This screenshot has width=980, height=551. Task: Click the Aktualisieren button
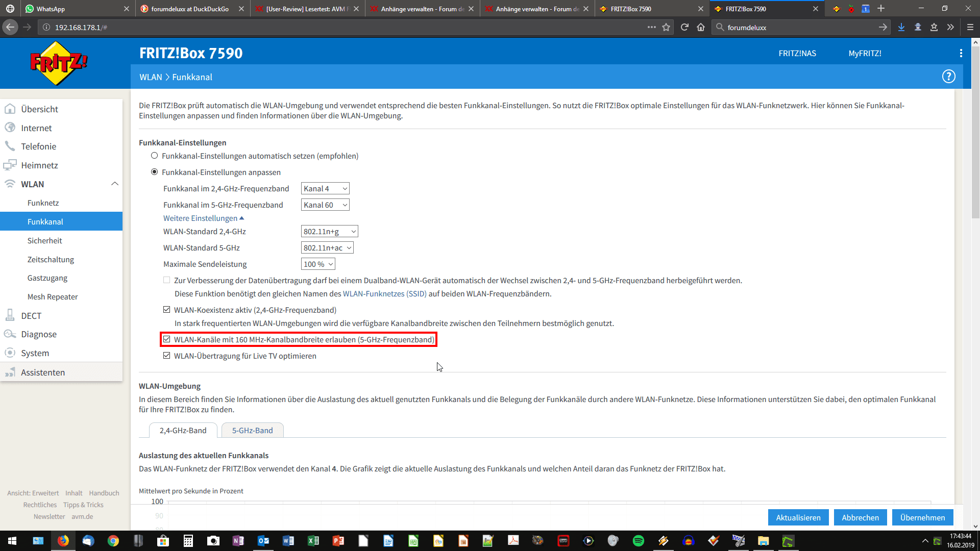798,517
